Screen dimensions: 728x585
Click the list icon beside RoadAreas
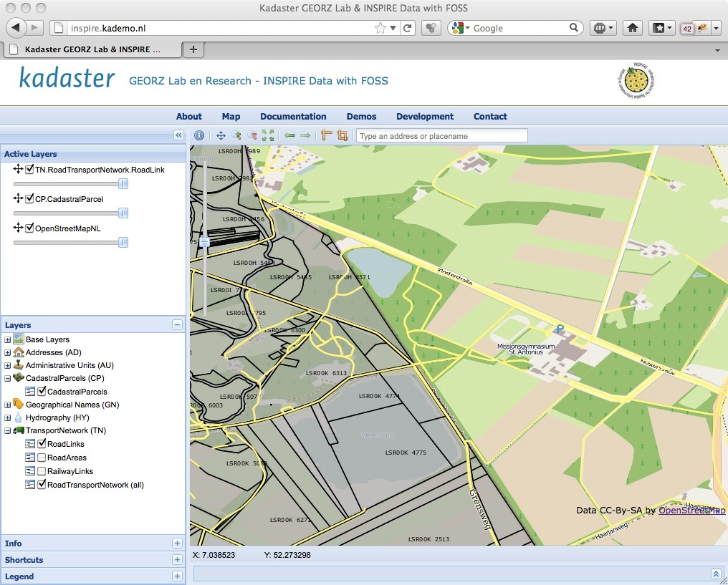[30, 458]
